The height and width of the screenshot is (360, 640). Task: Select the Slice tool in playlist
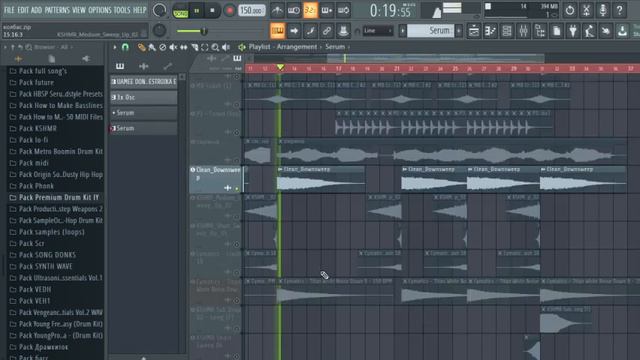(x=194, y=47)
